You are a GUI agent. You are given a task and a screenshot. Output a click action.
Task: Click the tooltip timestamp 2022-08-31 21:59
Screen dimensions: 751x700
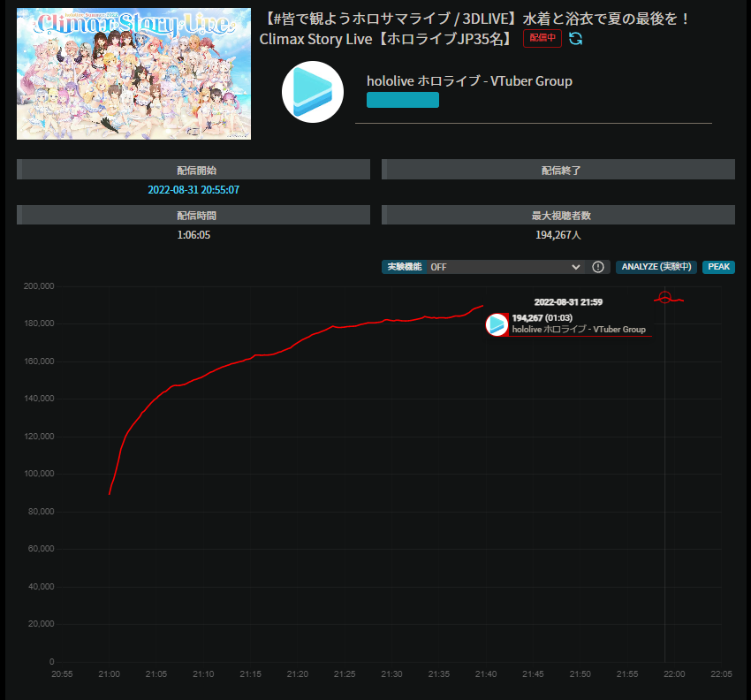point(568,302)
